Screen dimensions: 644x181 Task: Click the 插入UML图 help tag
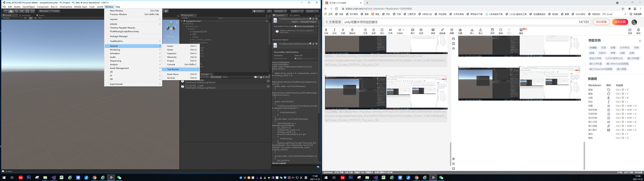(x=596, y=64)
